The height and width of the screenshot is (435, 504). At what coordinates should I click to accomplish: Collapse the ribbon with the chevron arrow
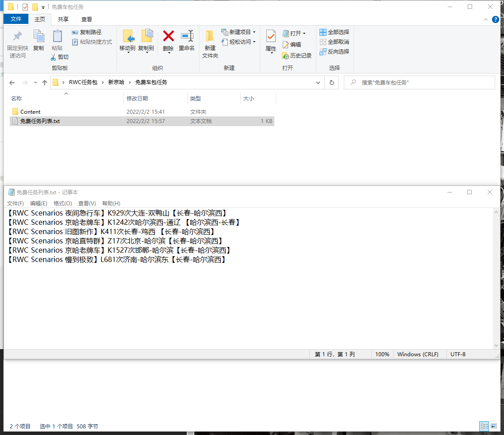coord(486,19)
